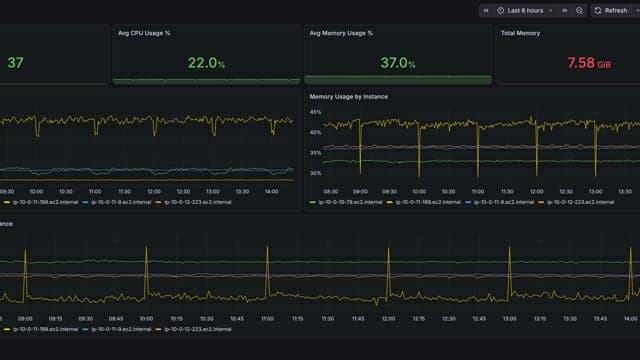
Task: Click the 7.58 GiB total memory value
Action: (589, 63)
